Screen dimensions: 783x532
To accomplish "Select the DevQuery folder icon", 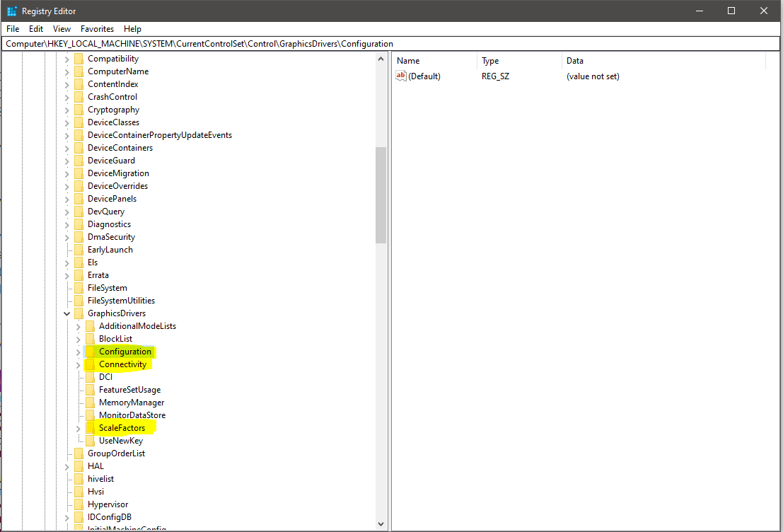I will pos(79,212).
